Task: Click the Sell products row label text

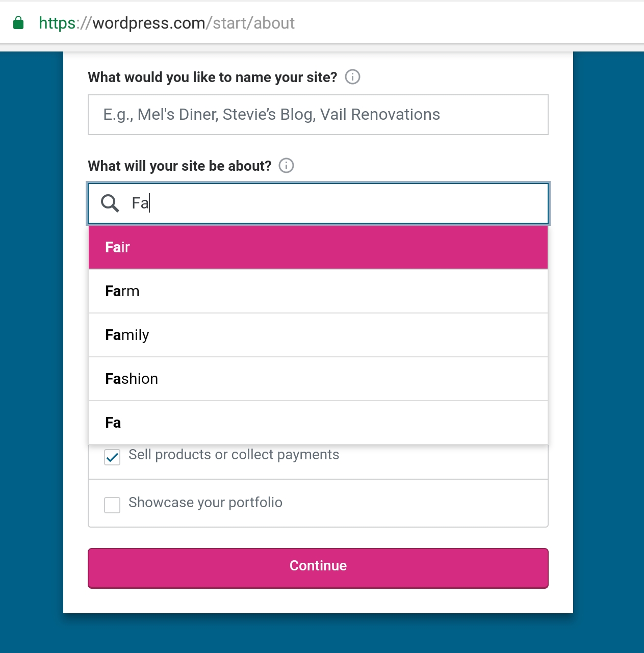Action: (x=234, y=454)
